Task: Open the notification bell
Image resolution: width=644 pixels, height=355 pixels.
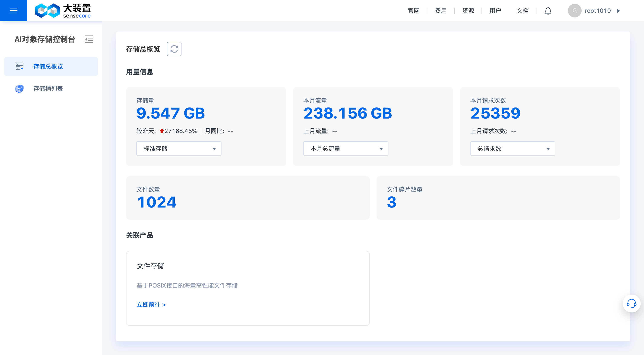Action: 548,11
